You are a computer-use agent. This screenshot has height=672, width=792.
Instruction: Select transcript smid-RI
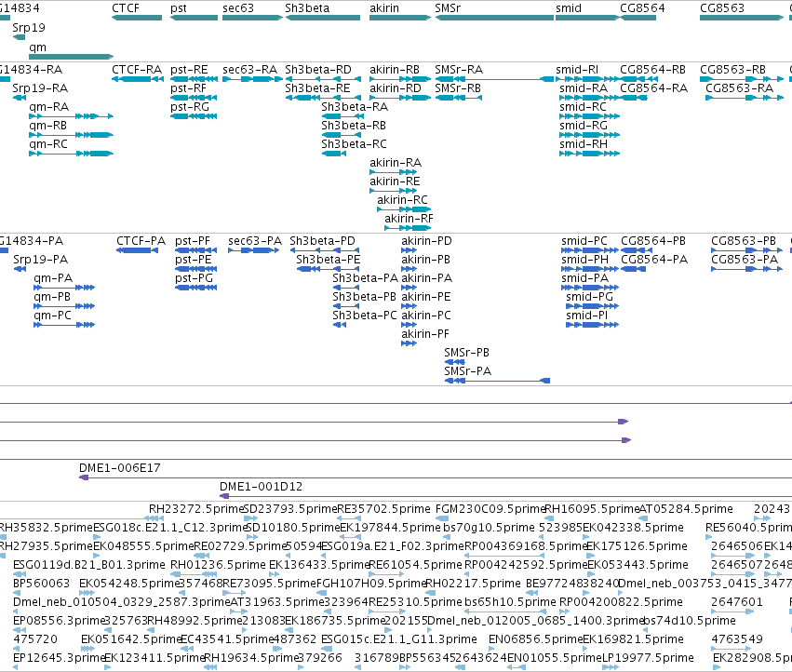click(588, 79)
